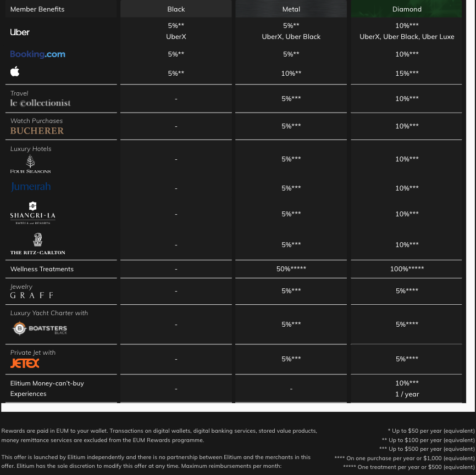Click the "Wellness Treatments" row label
Screen dimensions: 476x475
(42, 269)
